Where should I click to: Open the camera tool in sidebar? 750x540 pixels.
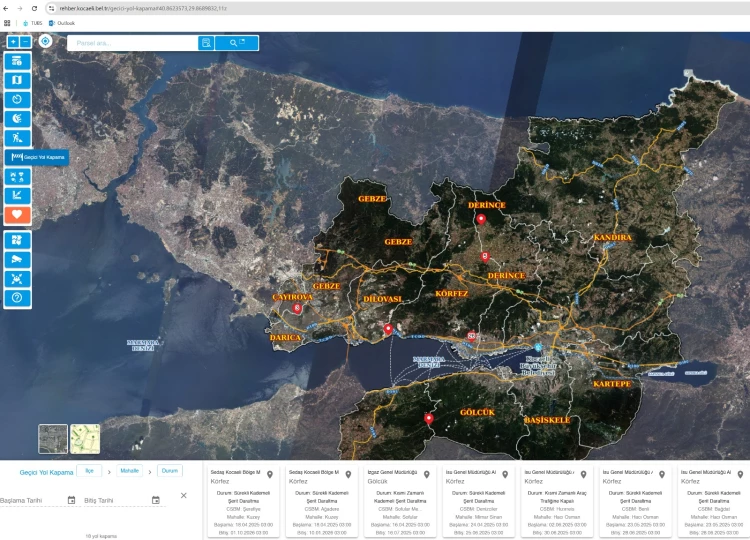point(18,259)
